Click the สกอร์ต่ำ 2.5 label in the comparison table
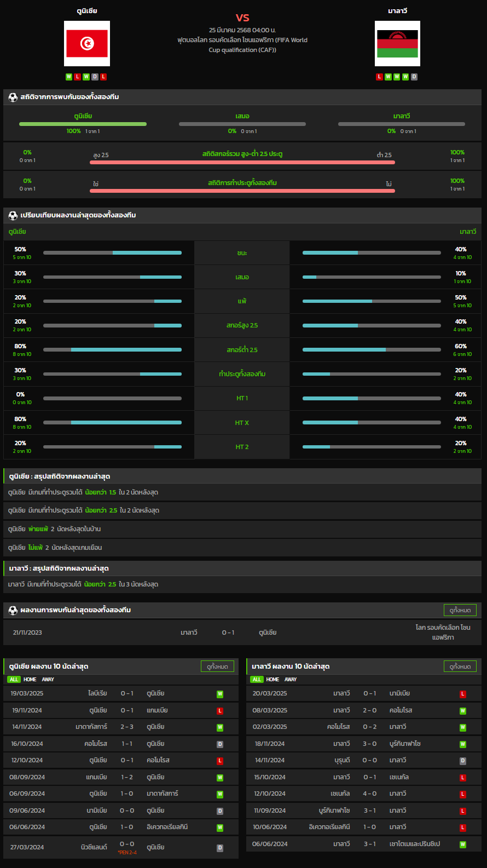Screen dimensions: 487x868 coord(242,350)
